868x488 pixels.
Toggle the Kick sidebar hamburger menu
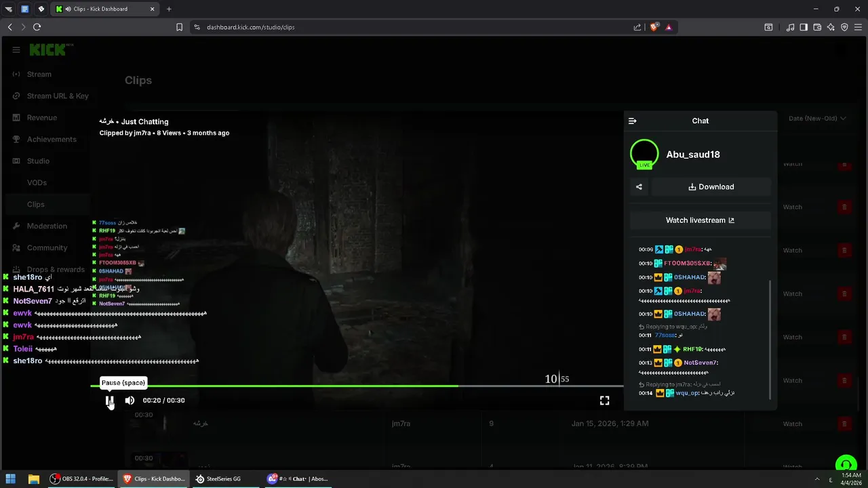[16, 49]
